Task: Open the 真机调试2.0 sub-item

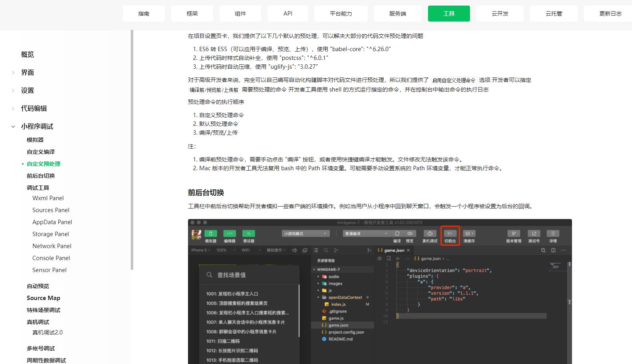Action: tap(48, 332)
